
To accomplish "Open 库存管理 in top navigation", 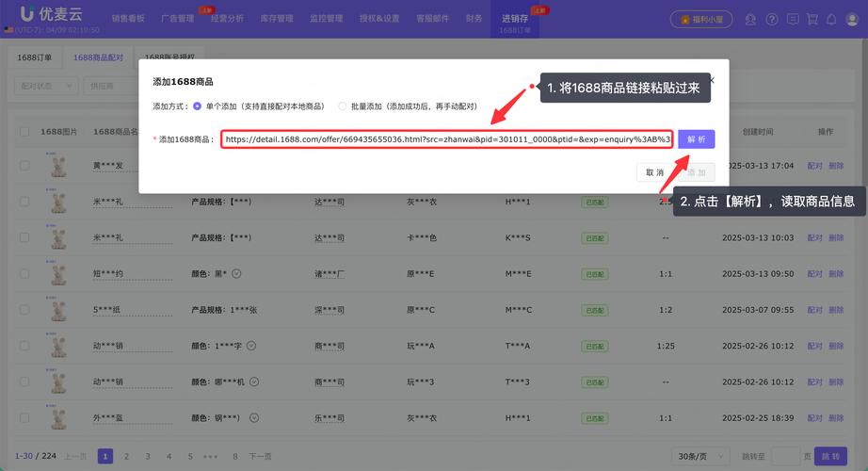I will coord(277,18).
